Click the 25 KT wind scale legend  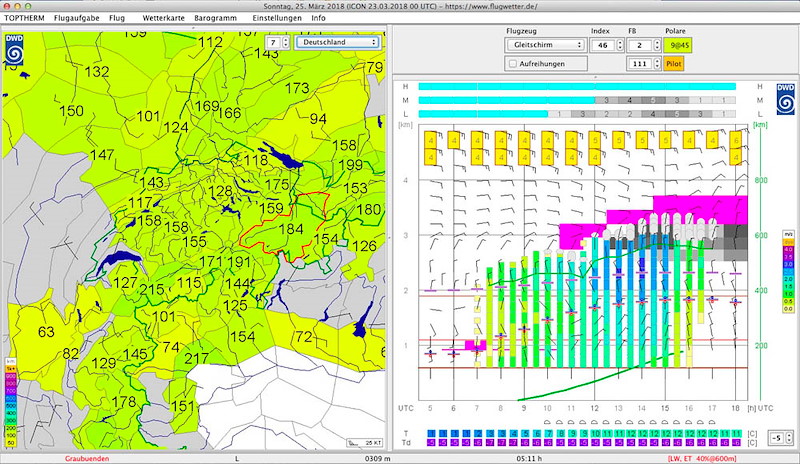click(x=365, y=441)
